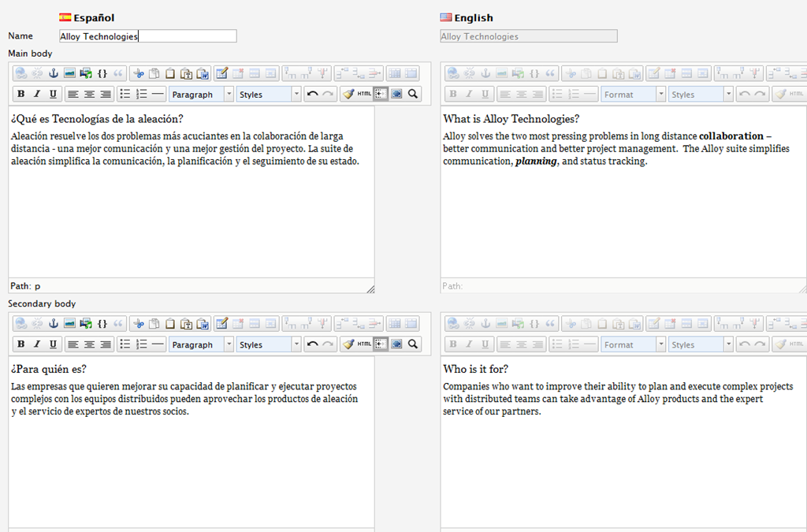Viewport: 807px width, 532px height.
Task: Toggle italic in the Secondary body toolbar
Action: click(x=36, y=344)
